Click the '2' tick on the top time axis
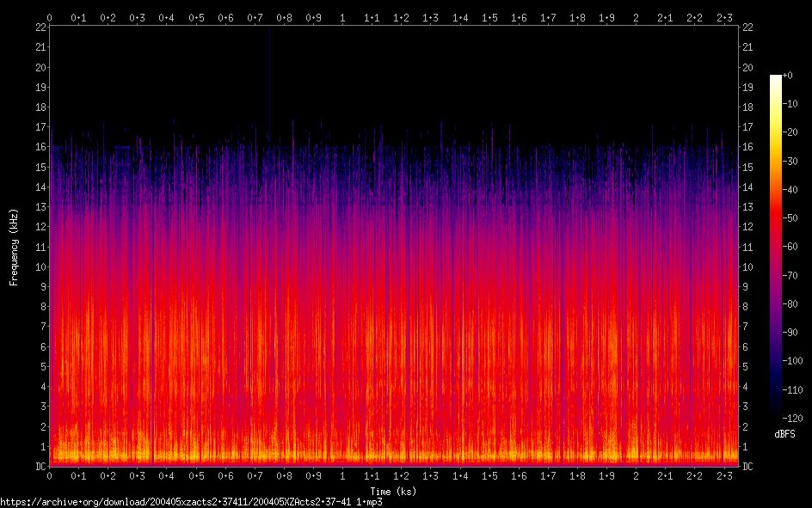812x508 pixels. pos(636,18)
